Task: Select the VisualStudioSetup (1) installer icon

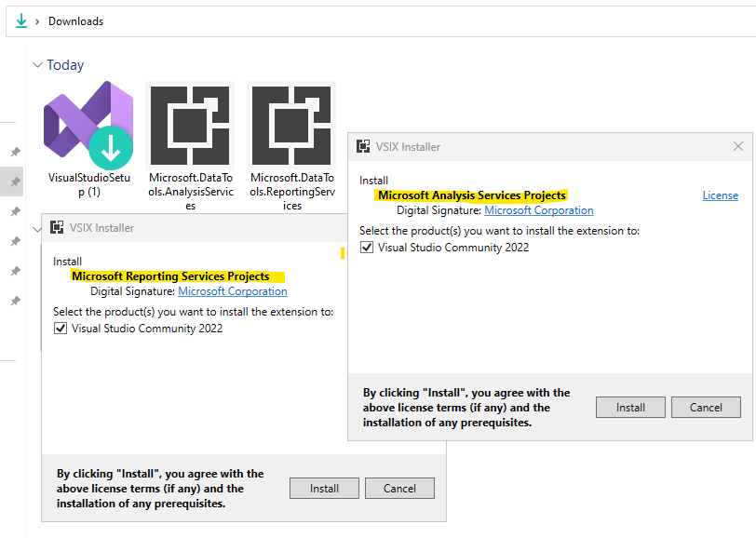Action: pos(88,126)
